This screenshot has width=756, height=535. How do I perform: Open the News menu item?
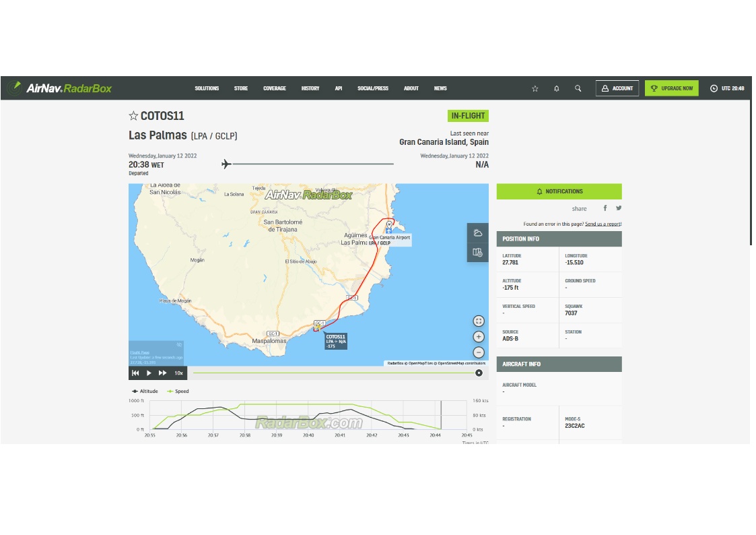tap(440, 88)
